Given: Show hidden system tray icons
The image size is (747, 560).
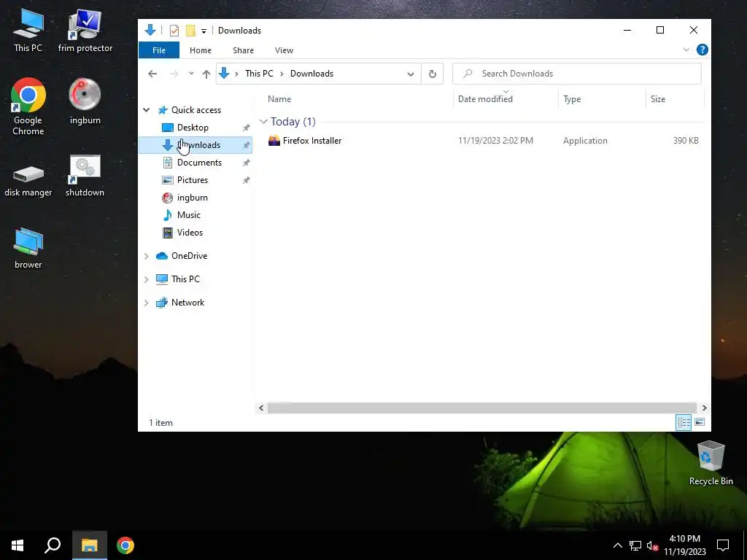Looking at the screenshot, I should pyautogui.click(x=617, y=545).
